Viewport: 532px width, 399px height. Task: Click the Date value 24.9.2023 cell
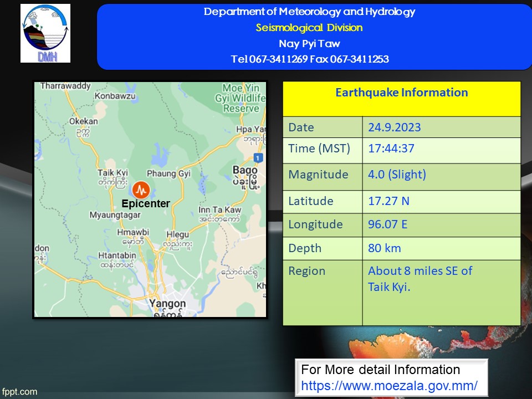click(x=394, y=127)
